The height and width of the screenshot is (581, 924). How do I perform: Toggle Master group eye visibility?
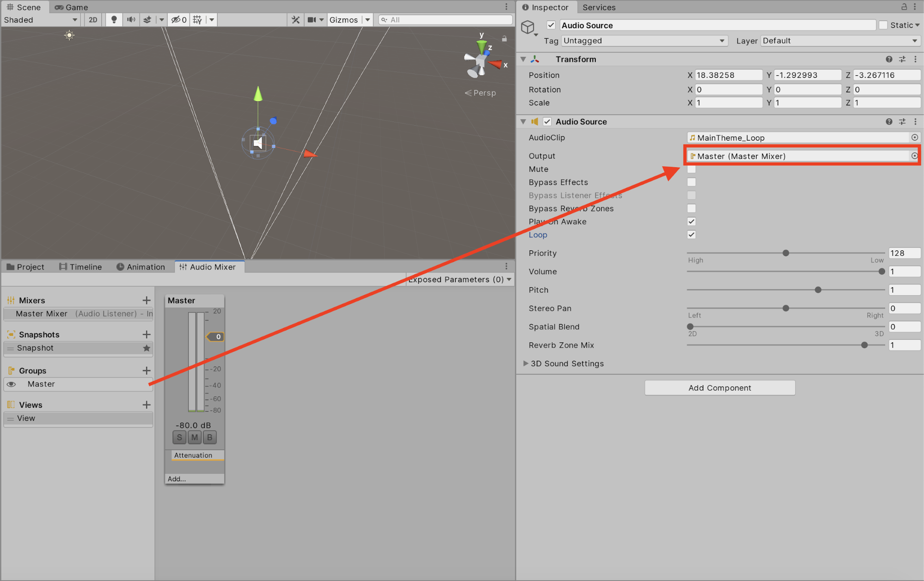pyautogui.click(x=12, y=384)
